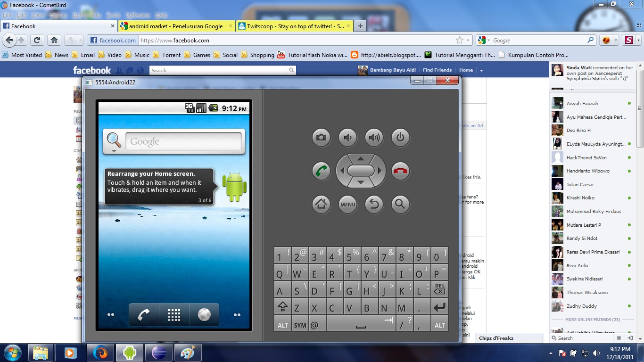The image size is (644, 362).
Task: Click the Paint taskbar icon
Action: (188, 353)
